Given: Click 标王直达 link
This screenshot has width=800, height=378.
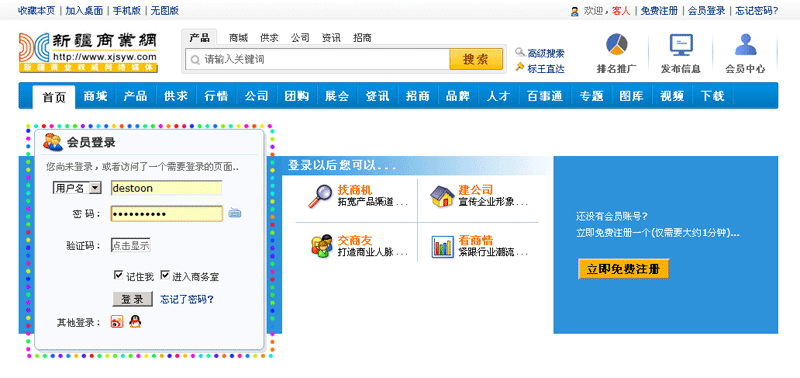Looking at the screenshot, I should coord(546,68).
